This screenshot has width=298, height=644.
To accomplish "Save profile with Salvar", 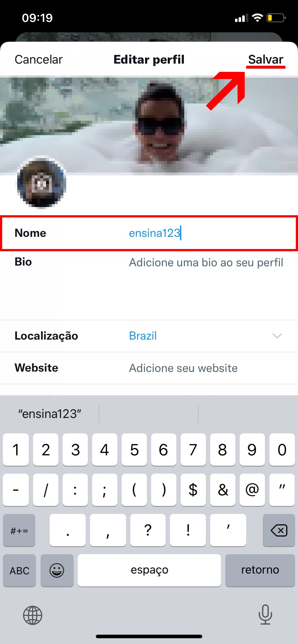I will coord(266,59).
